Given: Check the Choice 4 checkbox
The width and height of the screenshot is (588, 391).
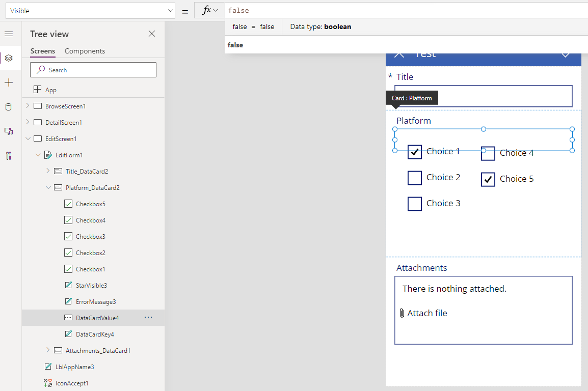Looking at the screenshot, I should 488,153.
